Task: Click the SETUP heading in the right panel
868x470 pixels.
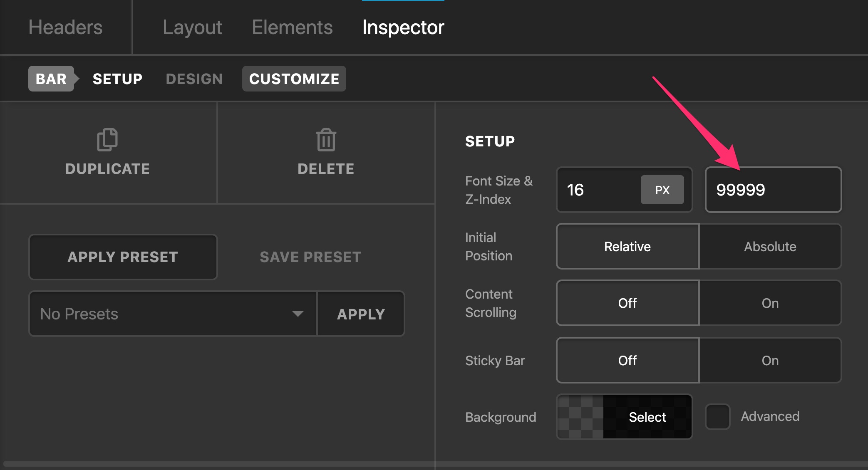Action: pos(490,141)
